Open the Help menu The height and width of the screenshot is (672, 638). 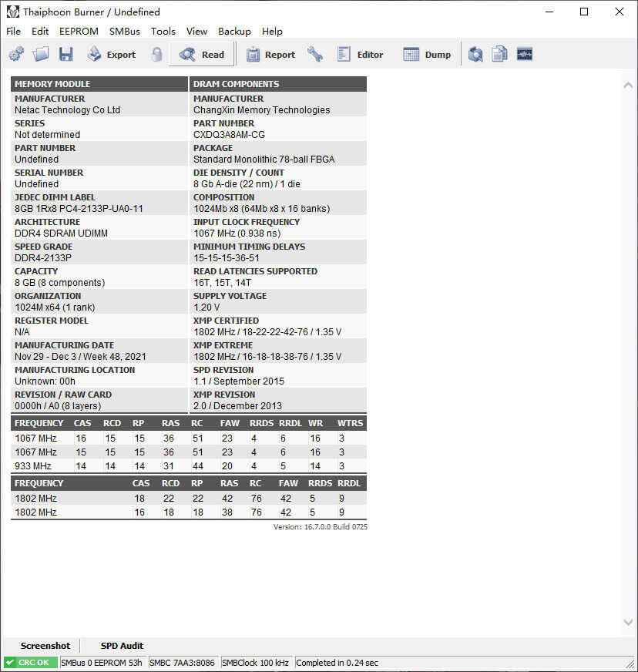tap(272, 32)
